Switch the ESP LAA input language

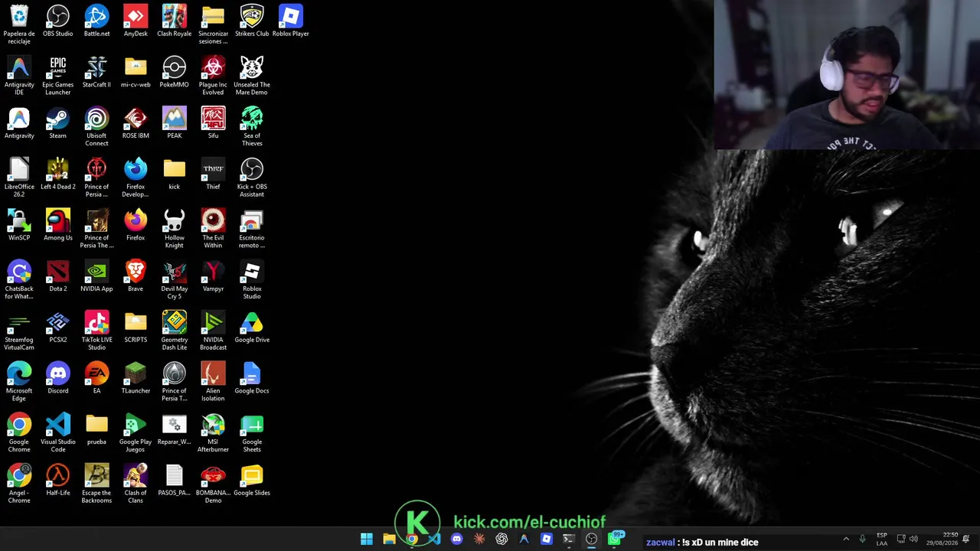point(882,540)
